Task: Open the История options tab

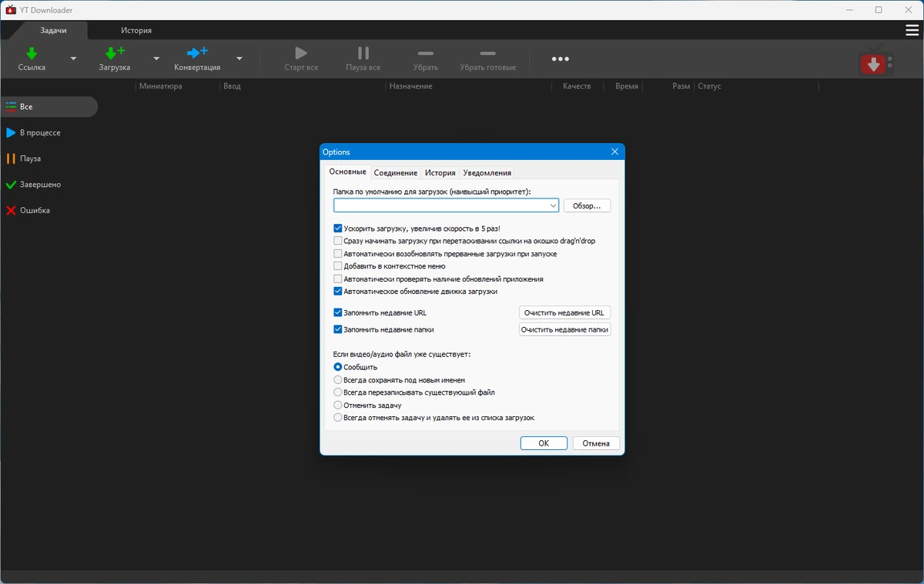Action: [x=440, y=173]
